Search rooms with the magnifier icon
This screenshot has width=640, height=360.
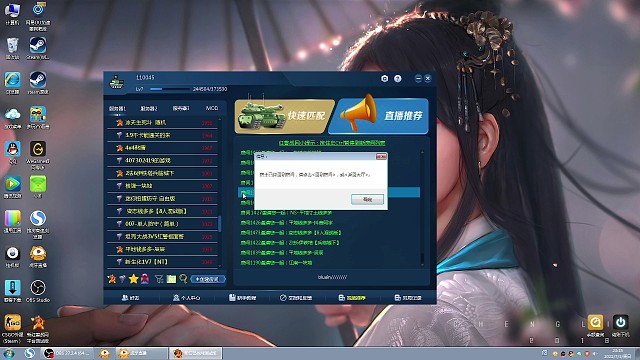coord(183,279)
